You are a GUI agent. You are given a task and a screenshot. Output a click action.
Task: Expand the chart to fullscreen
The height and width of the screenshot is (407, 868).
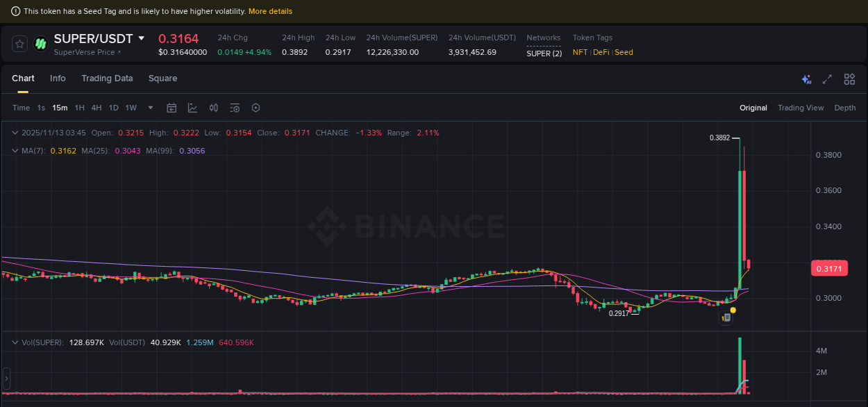coord(826,79)
